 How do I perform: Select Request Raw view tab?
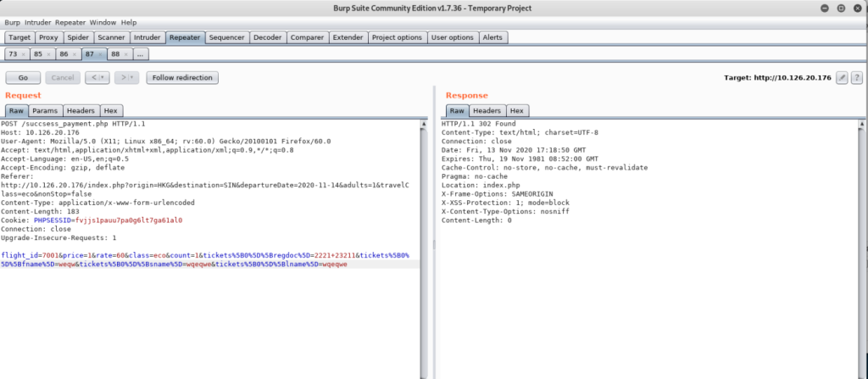click(x=16, y=111)
